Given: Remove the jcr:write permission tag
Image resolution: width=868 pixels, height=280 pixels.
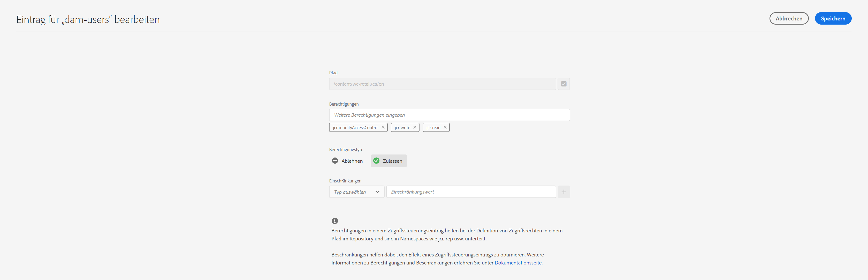Looking at the screenshot, I should [415, 128].
